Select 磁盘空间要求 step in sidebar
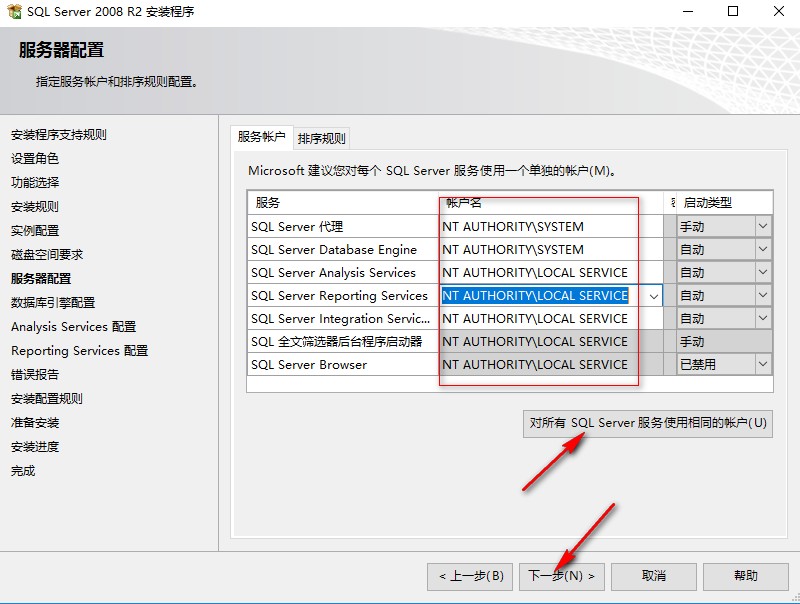The height and width of the screenshot is (604, 800). pyautogui.click(x=47, y=255)
